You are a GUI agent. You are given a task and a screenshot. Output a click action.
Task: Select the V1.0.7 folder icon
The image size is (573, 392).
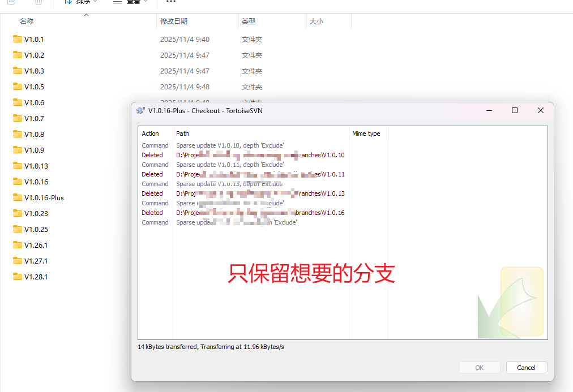point(17,118)
